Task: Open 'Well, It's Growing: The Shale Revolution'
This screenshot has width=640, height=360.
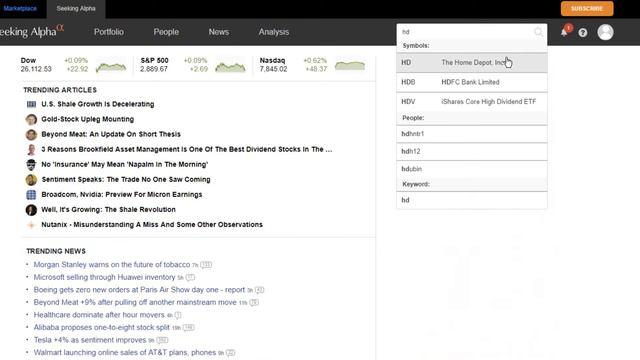Action: (x=108, y=210)
